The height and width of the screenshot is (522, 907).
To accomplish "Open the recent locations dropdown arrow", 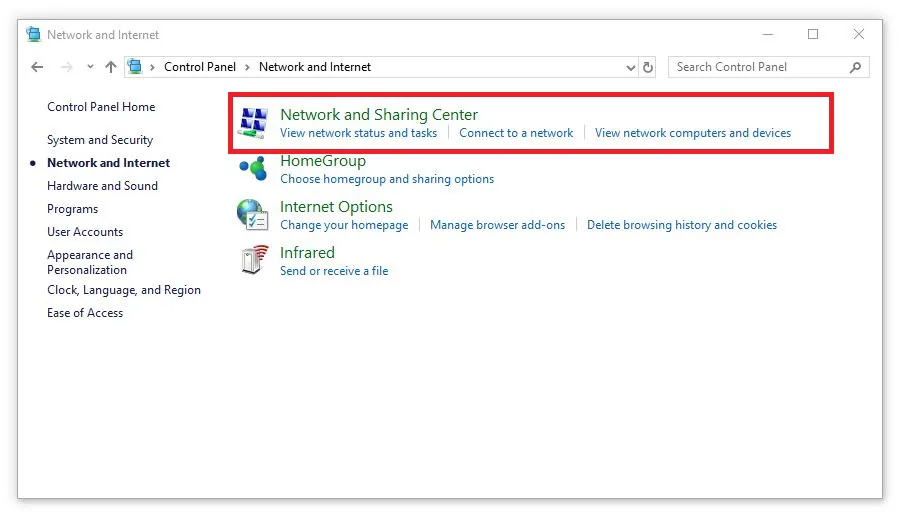I will click(90, 67).
